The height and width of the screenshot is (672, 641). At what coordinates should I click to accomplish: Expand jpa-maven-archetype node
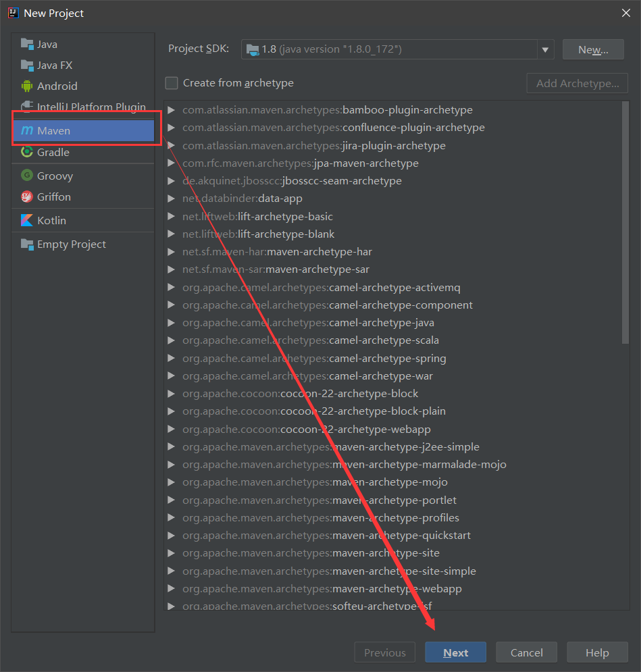(x=171, y=163)
